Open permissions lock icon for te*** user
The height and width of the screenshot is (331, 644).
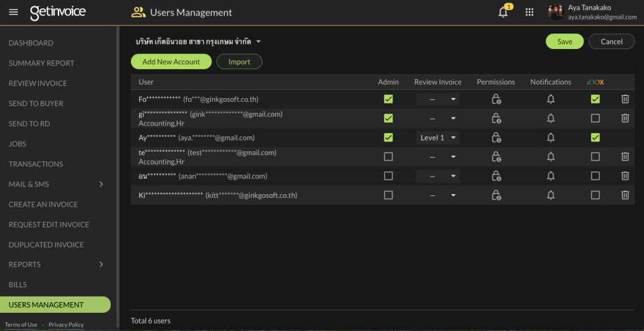pos(496,157)
